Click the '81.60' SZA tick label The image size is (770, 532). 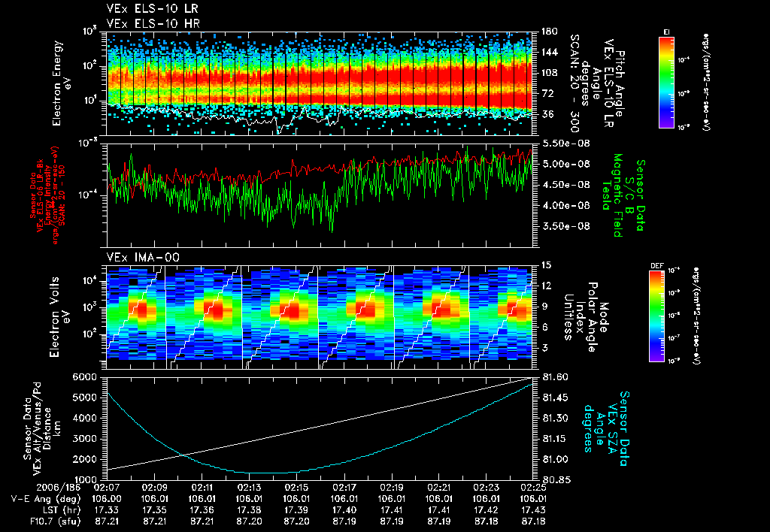pyautogui.click(x=556, y=377)
